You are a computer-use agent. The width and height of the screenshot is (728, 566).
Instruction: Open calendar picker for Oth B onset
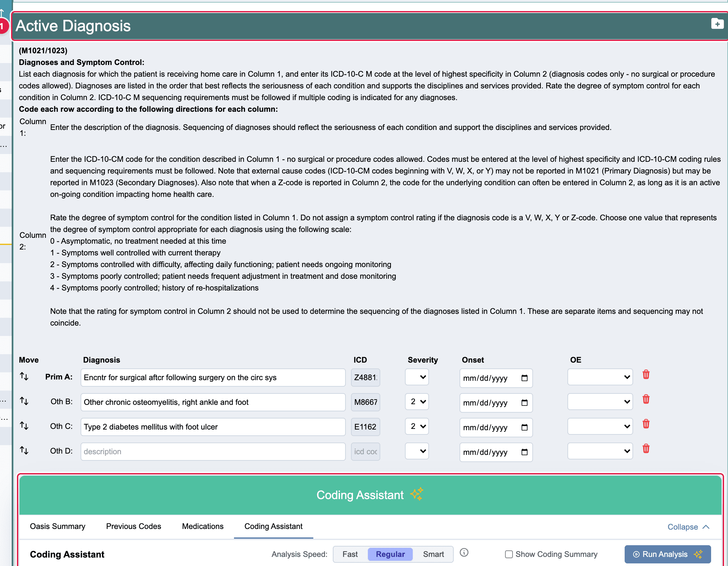[x=524, y=403]
